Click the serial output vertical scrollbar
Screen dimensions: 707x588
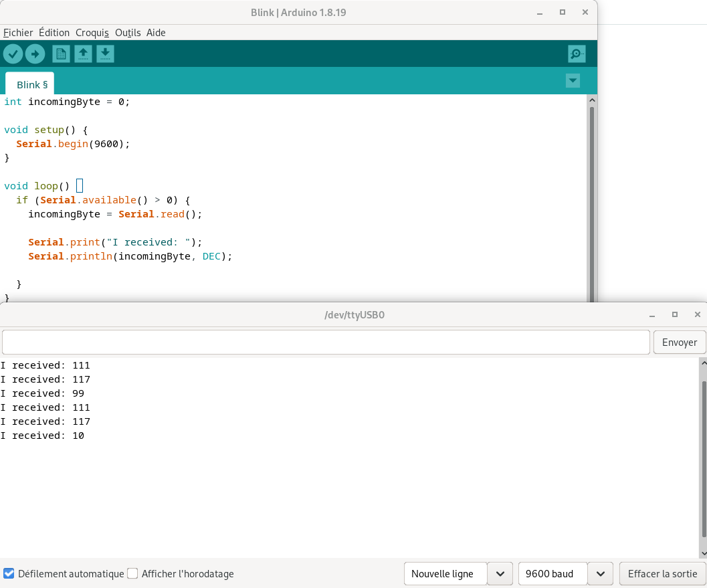click(x=702, y=458)
